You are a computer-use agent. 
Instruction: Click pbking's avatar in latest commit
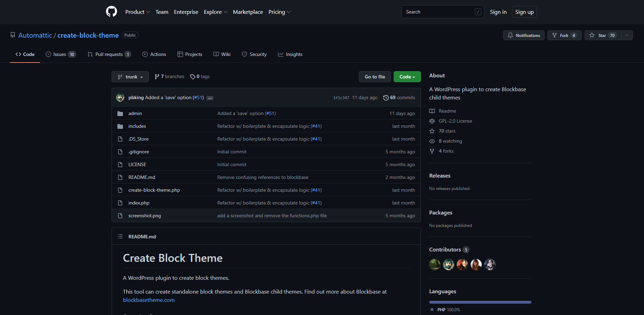120,98
